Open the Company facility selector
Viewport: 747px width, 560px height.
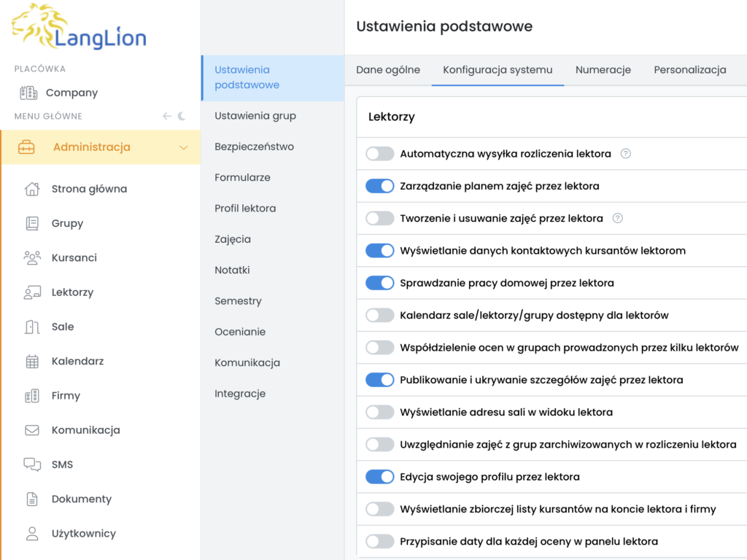coord(71,93)
